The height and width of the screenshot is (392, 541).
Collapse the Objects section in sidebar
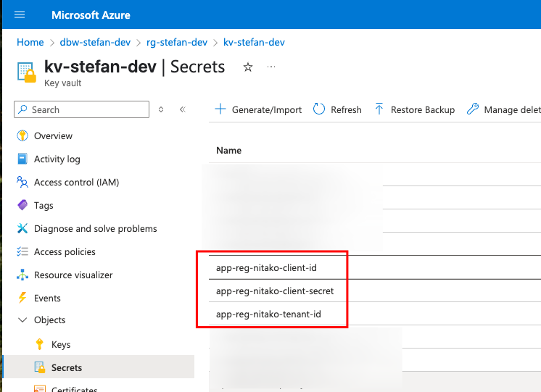click(21, 320)
